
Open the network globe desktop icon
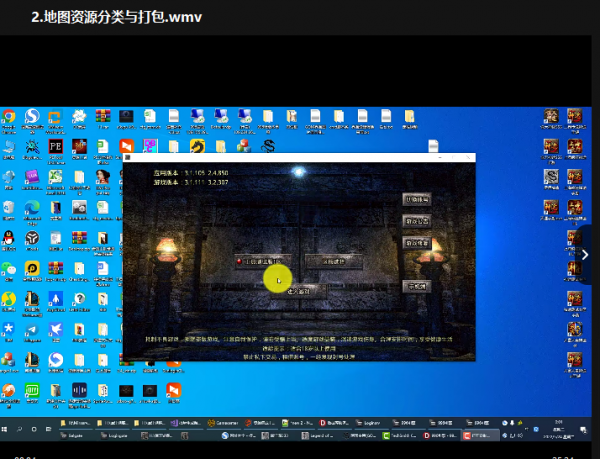tap(9, 177)
